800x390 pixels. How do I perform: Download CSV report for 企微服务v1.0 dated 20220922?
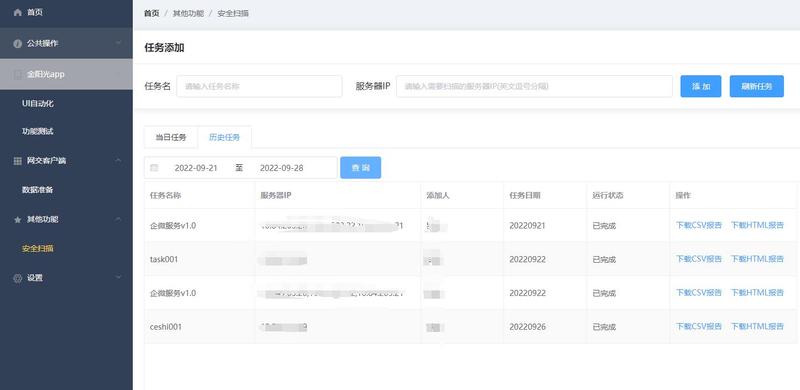tap(699, 292)
